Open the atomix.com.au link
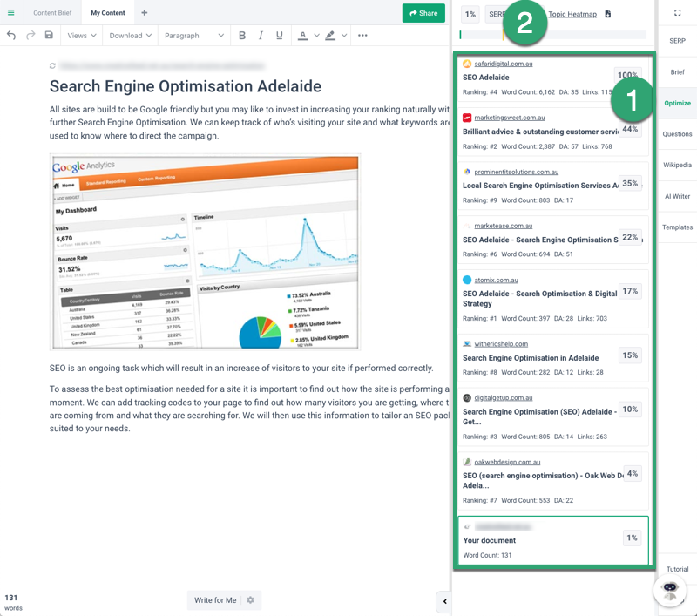Viewport: 697px width, 616px height. (x=496, y=280)
